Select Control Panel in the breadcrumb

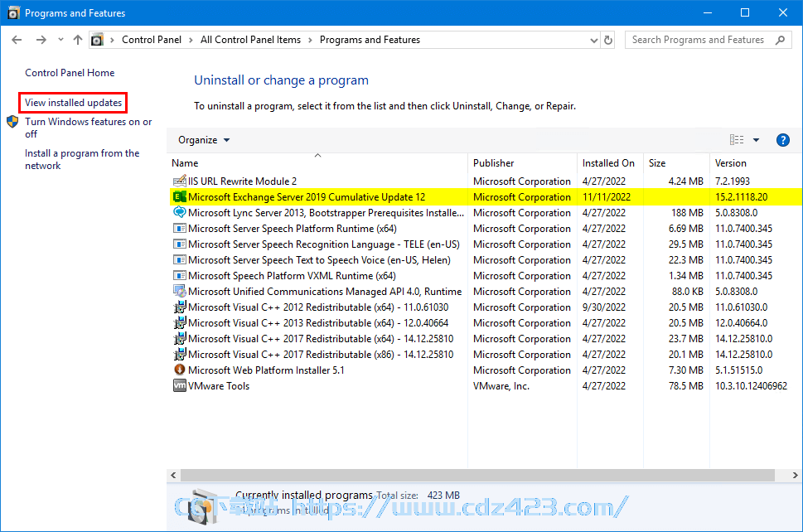click(151, 40)
